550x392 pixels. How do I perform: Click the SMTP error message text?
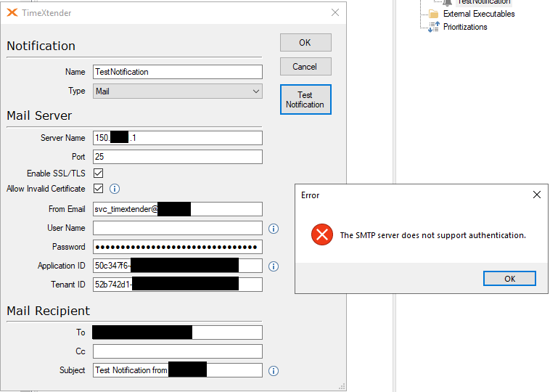433,235
